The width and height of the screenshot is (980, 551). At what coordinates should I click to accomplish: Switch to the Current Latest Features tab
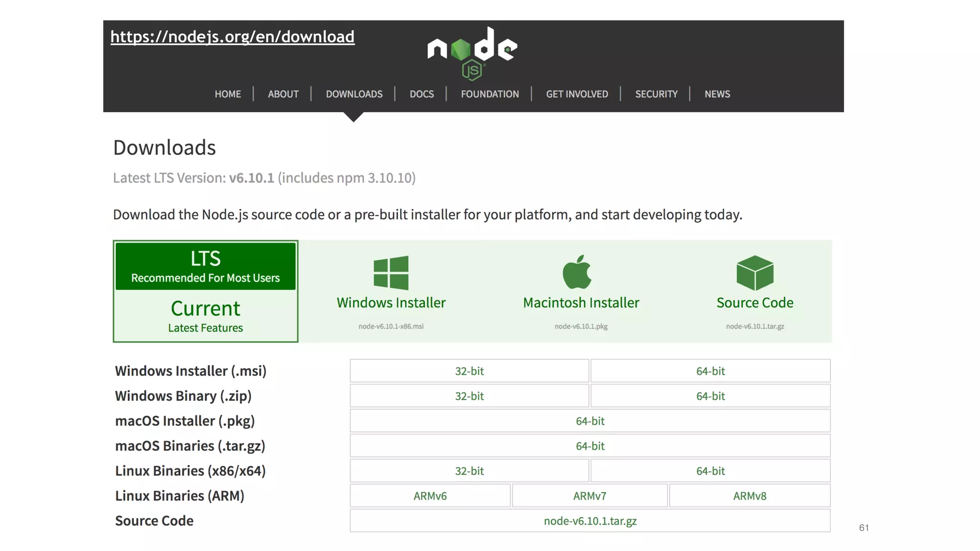206,316
